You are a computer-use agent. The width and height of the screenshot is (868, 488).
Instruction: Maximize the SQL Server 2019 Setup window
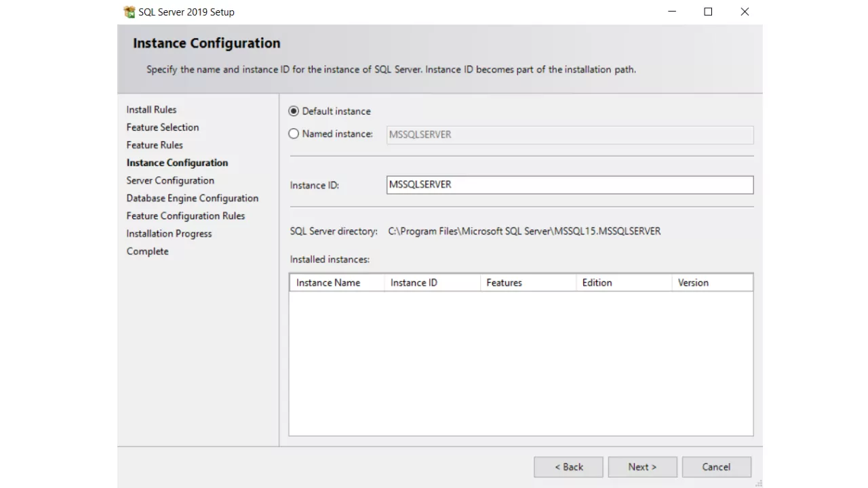tap(708, 12)
